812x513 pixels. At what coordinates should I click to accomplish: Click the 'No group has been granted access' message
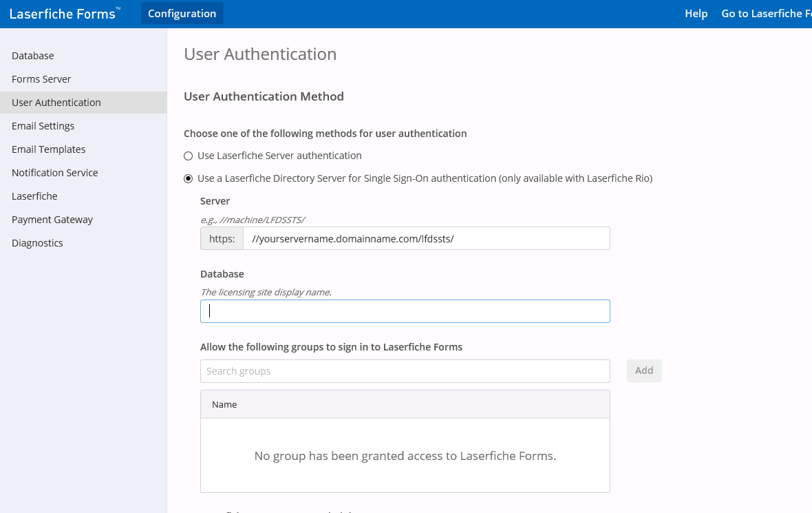point(405,456)
